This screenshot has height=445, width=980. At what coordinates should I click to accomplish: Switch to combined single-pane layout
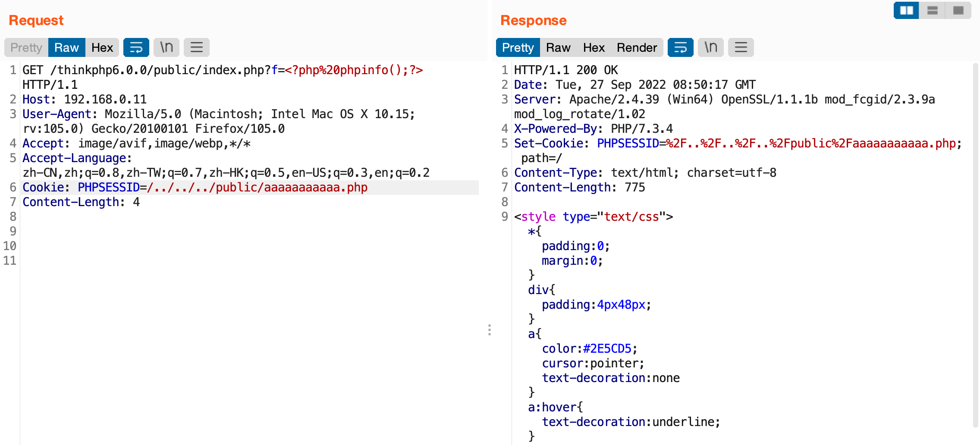958,10
